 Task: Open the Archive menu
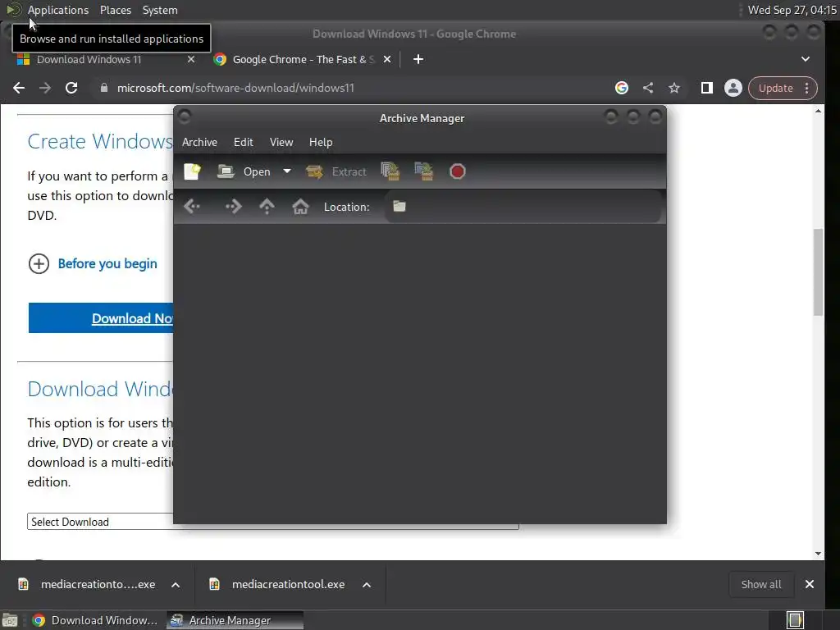point(200,142)
